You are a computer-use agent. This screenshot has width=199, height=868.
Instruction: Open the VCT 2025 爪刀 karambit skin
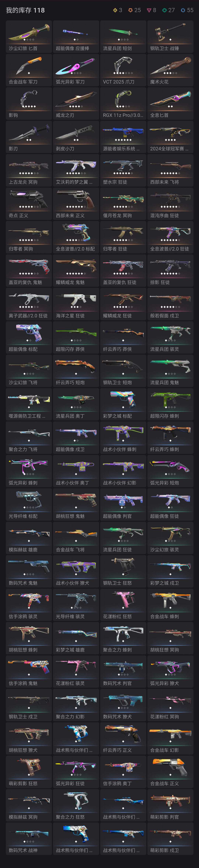(x=123, y=70)
